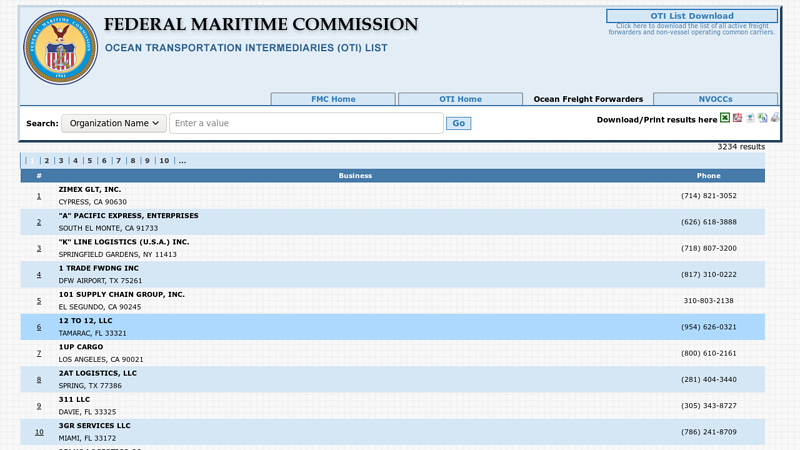Click the Business column header

[355, 176]
